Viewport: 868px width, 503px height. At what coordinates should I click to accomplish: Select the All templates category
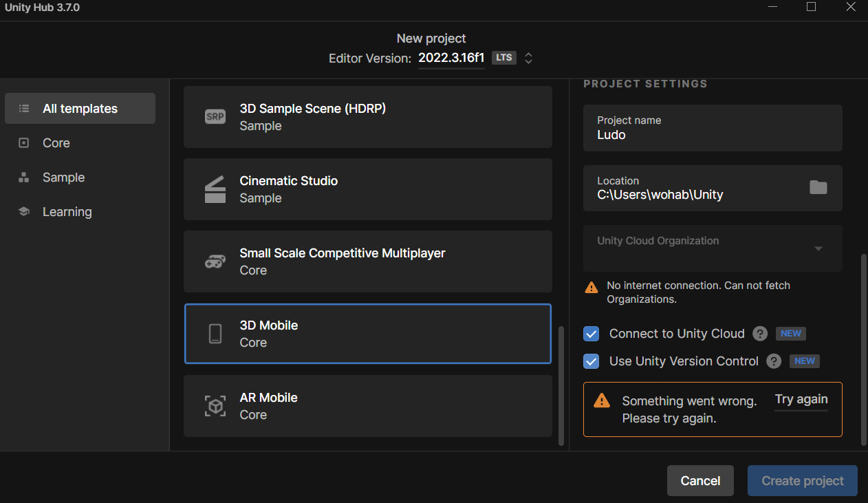pyautogui.click(x=80, y=109)
